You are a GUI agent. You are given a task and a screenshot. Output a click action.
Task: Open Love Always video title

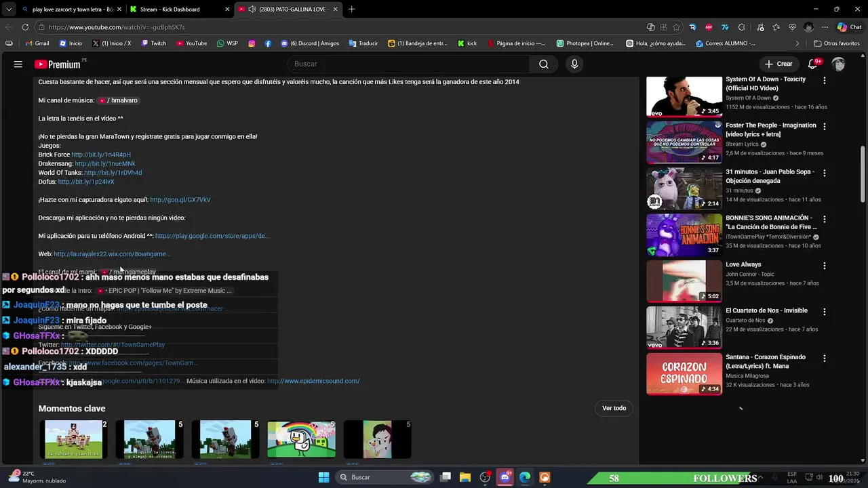click(x=743, y=264)
